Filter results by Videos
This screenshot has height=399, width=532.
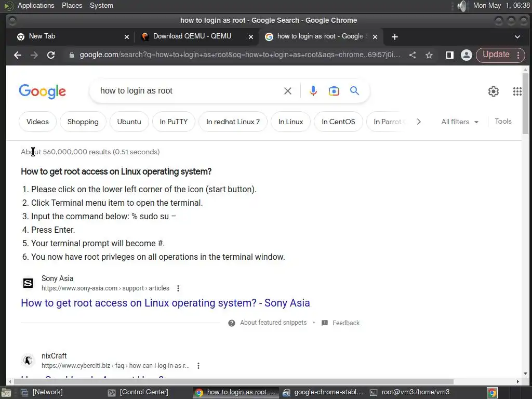tap(37, 122)
